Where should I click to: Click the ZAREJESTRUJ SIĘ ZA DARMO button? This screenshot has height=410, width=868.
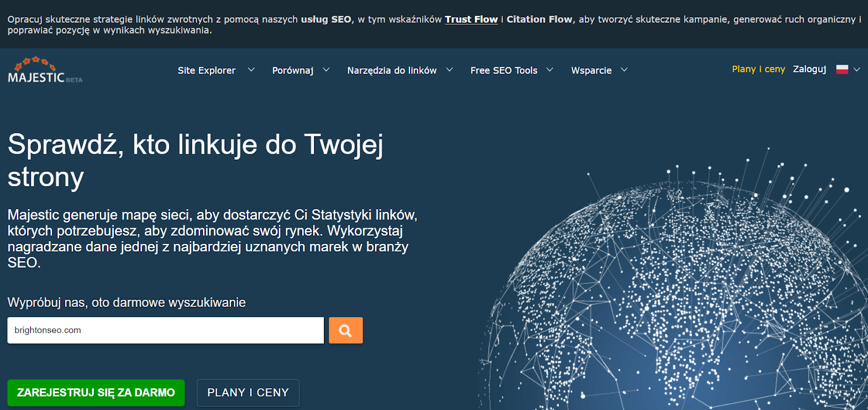click(x=96, y=393)
